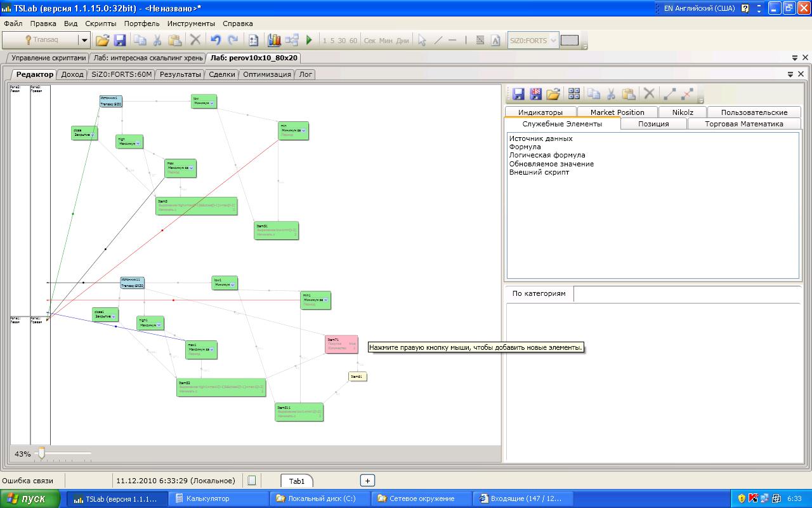812x508 pixels.
Task: Click the пуск Start button
Action: 31,498
